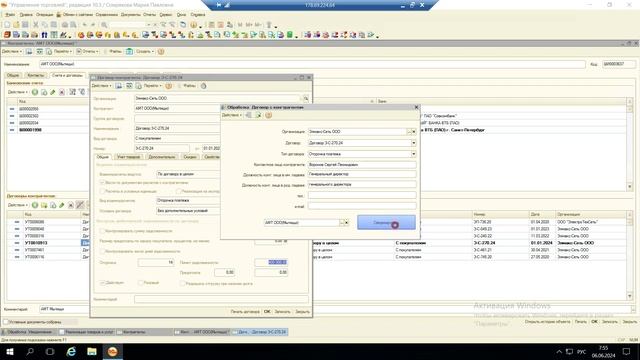Toggle Контролировать сумму задолженности checkbox

102,231
